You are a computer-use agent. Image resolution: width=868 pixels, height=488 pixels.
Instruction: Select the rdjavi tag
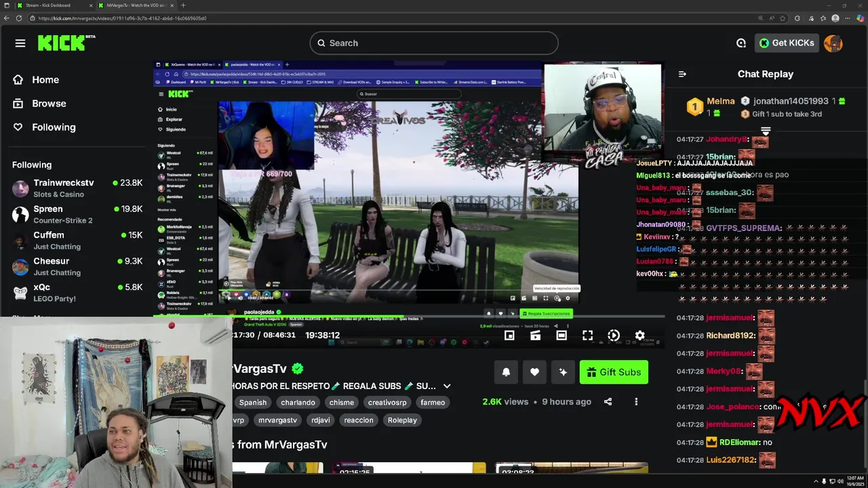[x=321, y=420]
